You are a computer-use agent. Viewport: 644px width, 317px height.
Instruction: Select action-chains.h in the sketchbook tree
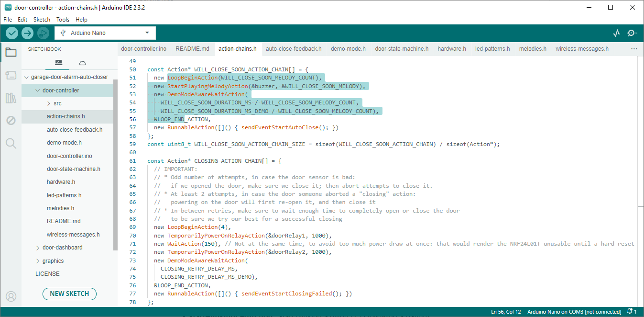tap(67, 116)
